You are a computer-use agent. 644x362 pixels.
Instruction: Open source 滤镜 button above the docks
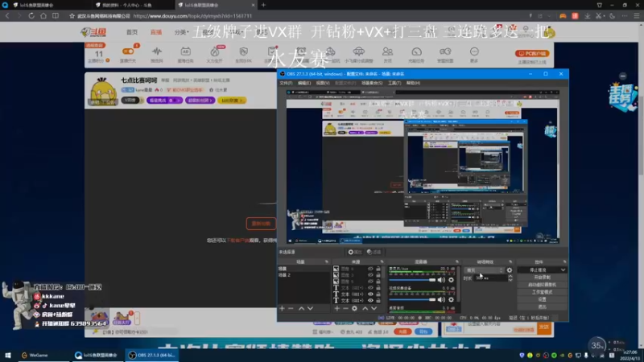coord(374,252)
